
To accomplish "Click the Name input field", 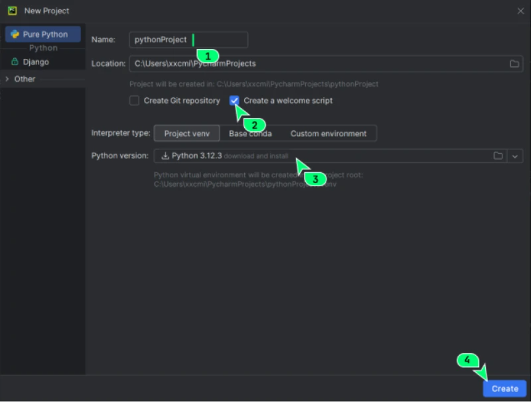I will point(188,40).
